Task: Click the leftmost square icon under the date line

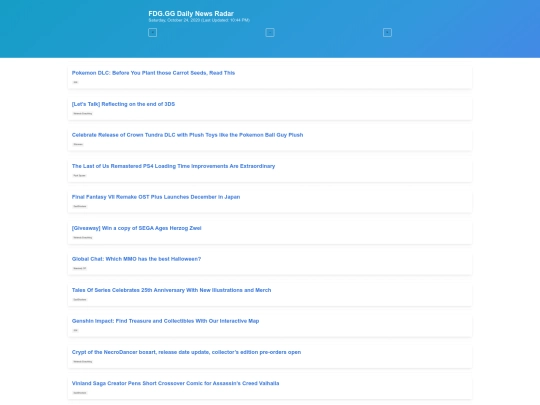Action: click(x=153, y=33)
